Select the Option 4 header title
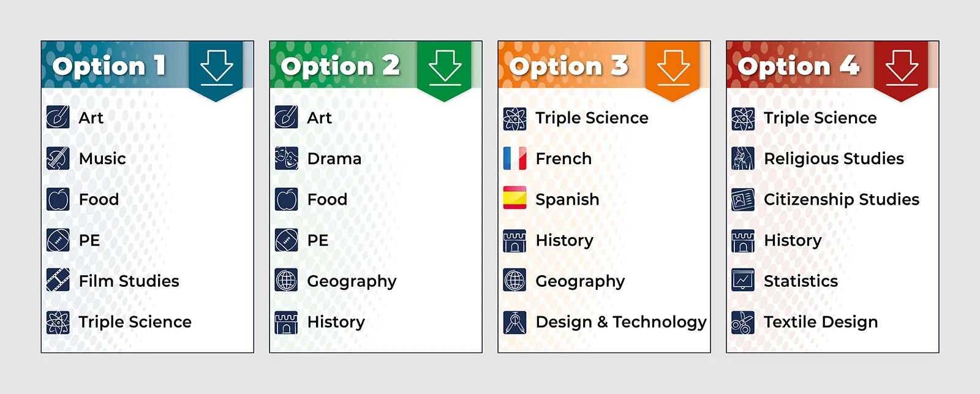The width and height of the screenshot is (980, 394). click(x=798, y=66)
